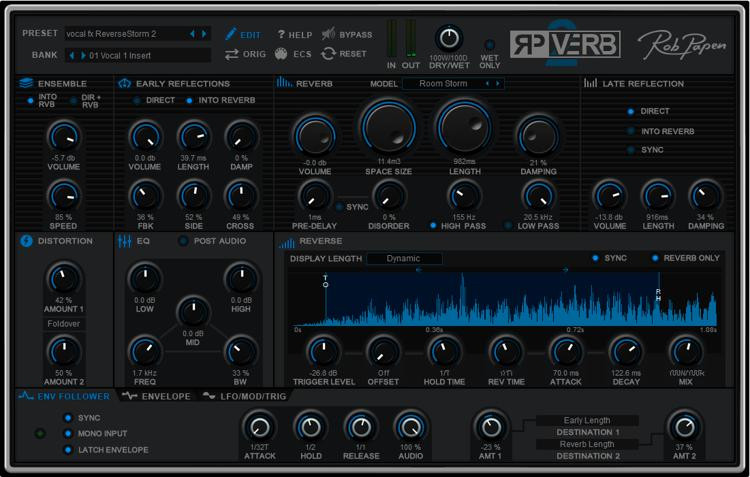Click the RP Verb 2 logo
Viewport: 750px width, 477px height.
(x=565, y=44)
